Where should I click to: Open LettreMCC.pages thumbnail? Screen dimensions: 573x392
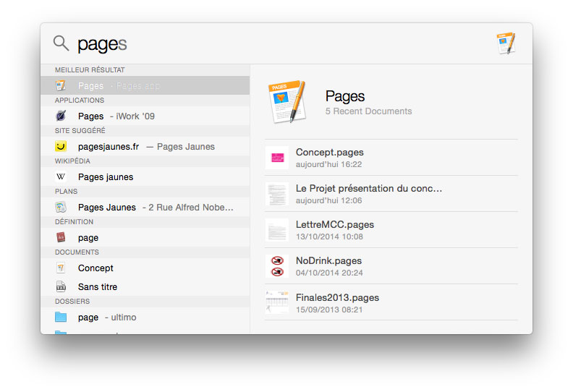point(277,230)
